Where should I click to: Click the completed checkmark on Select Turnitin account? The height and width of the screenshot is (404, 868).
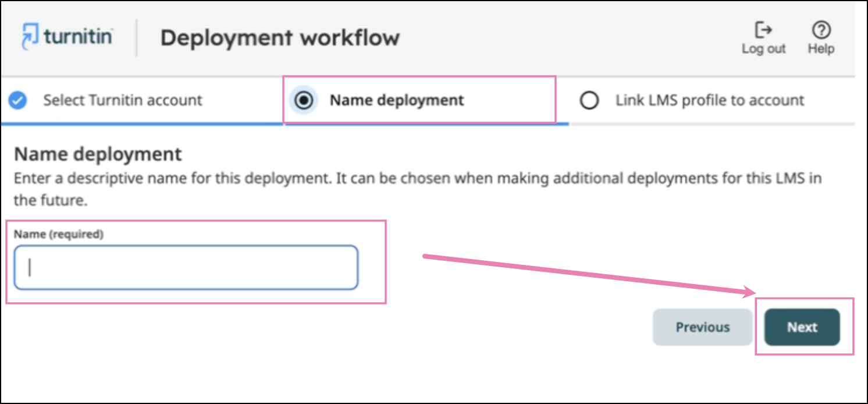(x=18, y=101)
